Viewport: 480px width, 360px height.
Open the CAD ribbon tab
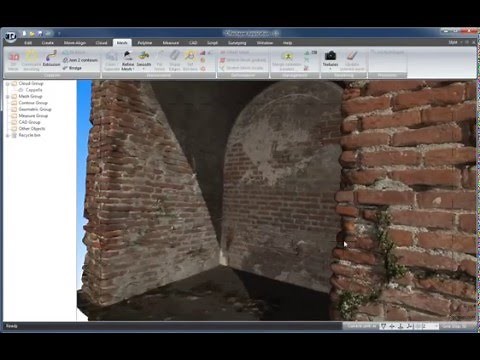pos(193,43)
